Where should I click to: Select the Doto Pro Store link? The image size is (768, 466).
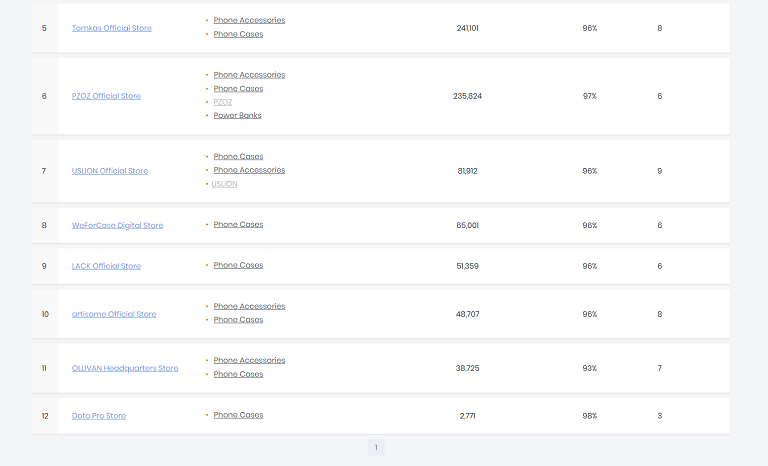[x=99, y=416]
